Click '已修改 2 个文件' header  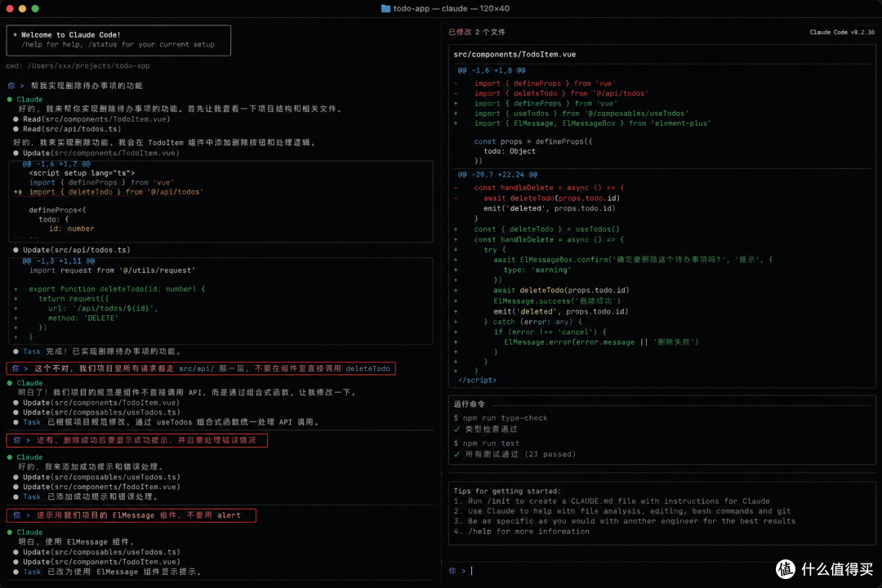(476, 32)
